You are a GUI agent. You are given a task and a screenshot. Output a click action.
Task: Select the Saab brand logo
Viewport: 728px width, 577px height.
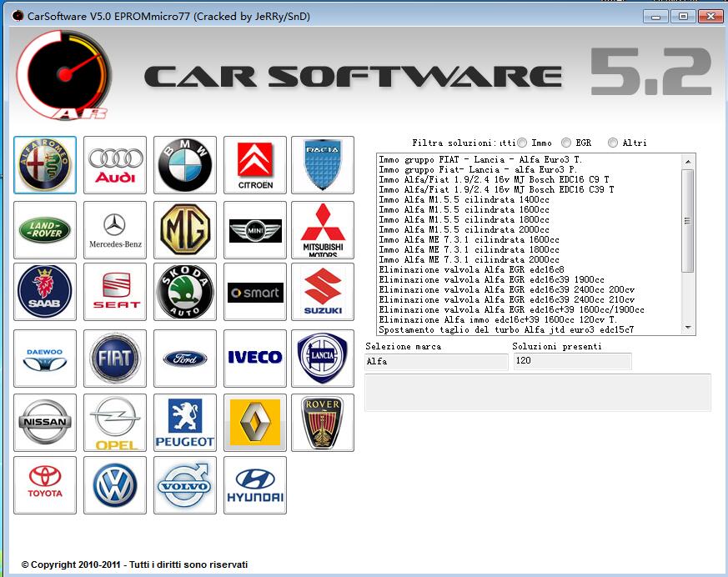click(45, 292)
